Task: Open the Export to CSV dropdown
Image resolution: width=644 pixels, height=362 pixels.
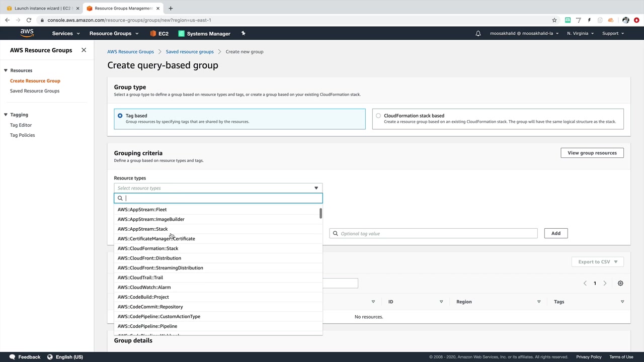Action: (597, 261)
